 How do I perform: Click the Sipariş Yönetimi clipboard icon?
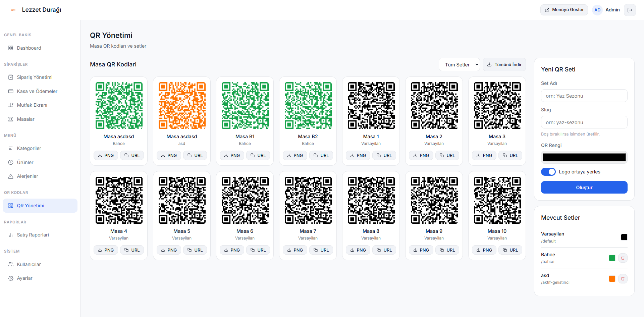(x=11, y=77)
